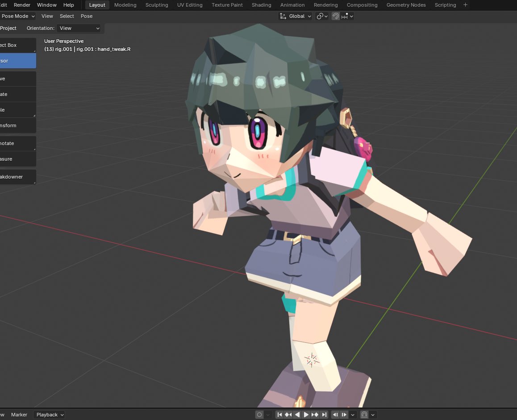Activate the Breakdowner tool

pos(18,177)
